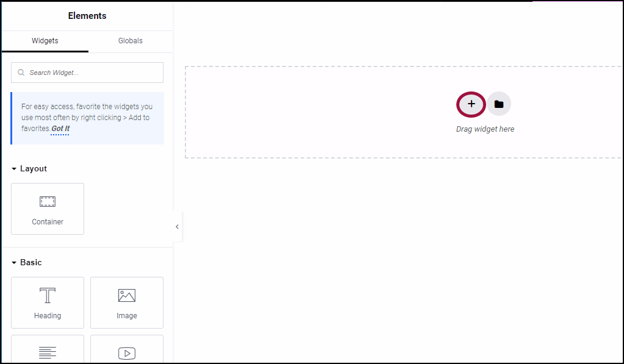
Task: Select the Container widget
Action: [x=48, y=209]
